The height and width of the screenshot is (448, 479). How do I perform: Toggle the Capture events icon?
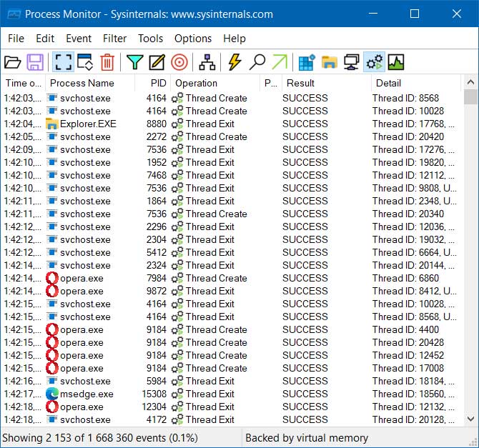(63, 62)
